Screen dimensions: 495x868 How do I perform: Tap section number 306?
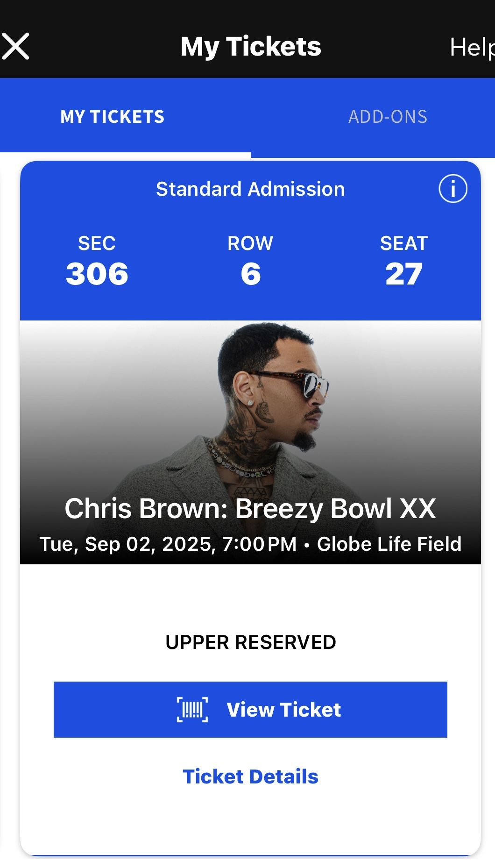click(x=97, y=274)
